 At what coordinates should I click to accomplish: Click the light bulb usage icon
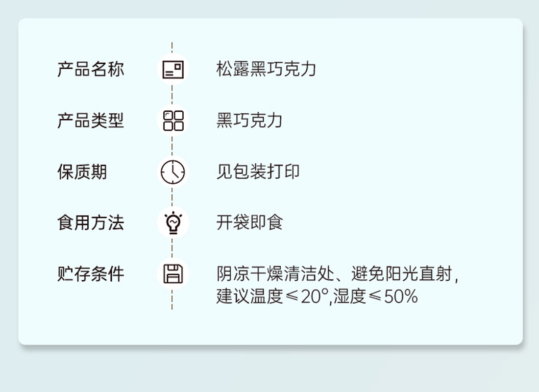[x=173, y=222]
